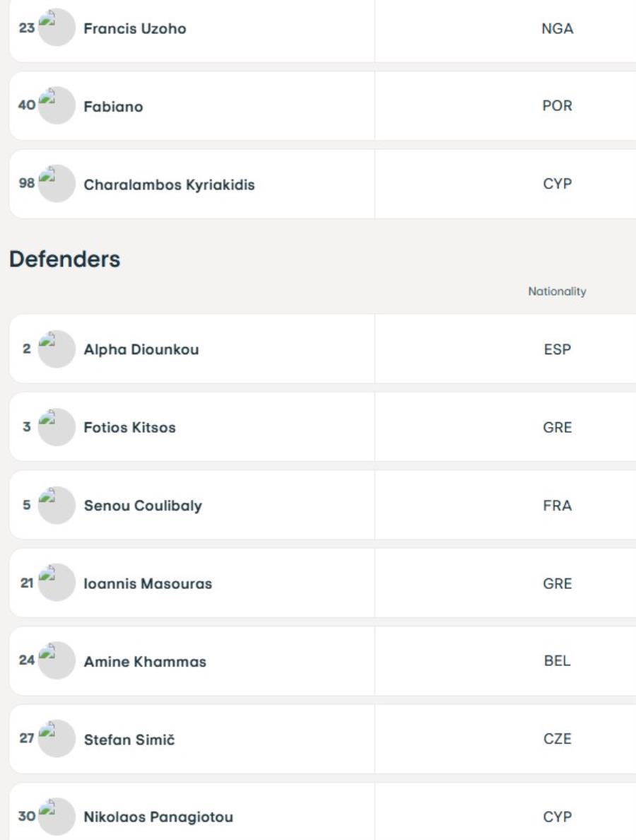Click Amine Khammas's player avatar
Screen dimensions: 636x840
click(57, 661)
